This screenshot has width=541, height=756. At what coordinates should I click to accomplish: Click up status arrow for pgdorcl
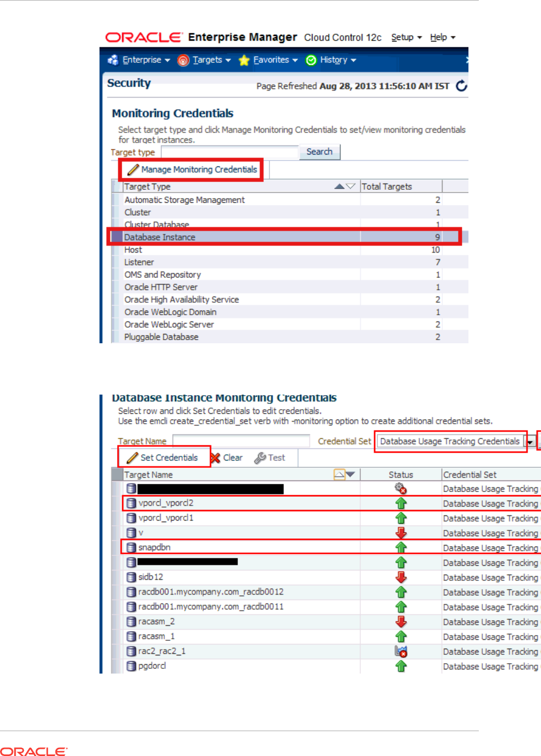tap(401, 666)
